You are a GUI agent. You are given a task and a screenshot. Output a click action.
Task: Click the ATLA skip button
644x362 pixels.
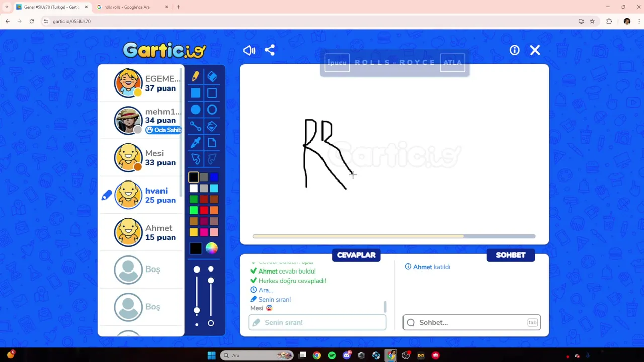pyautogui.click(x=452, y=63)
